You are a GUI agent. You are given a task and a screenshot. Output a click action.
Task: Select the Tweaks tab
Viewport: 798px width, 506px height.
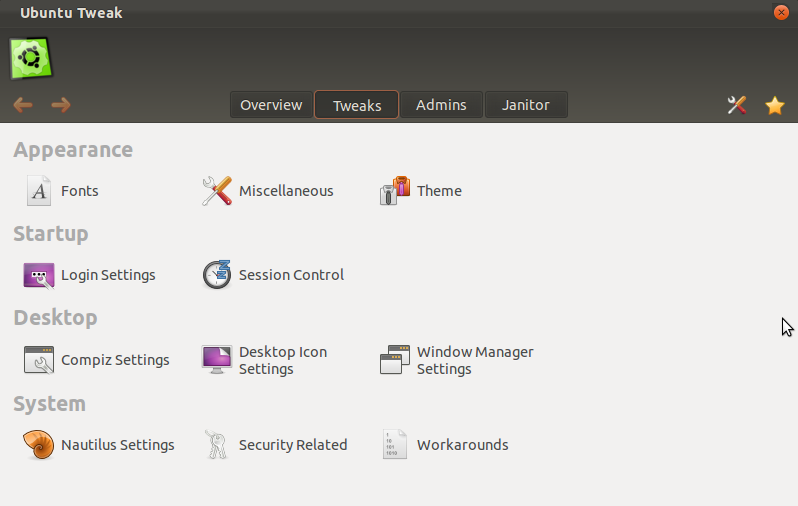click(356, 105)
